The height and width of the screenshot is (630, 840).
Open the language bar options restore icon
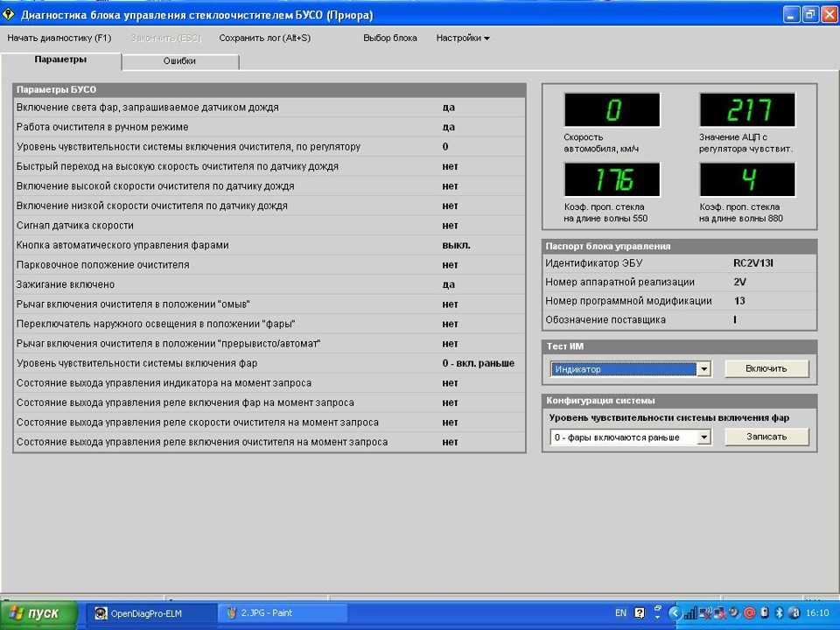(658, 609)
